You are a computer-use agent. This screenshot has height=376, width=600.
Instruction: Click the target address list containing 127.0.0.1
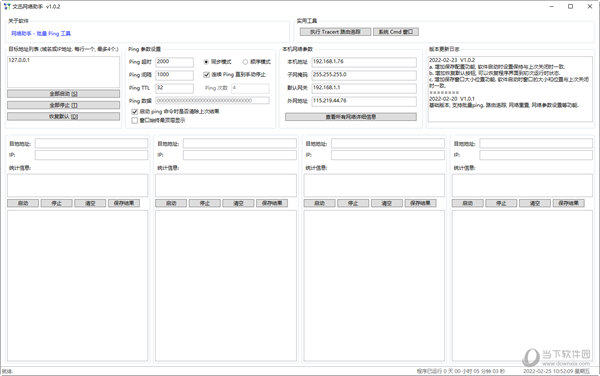64,72
